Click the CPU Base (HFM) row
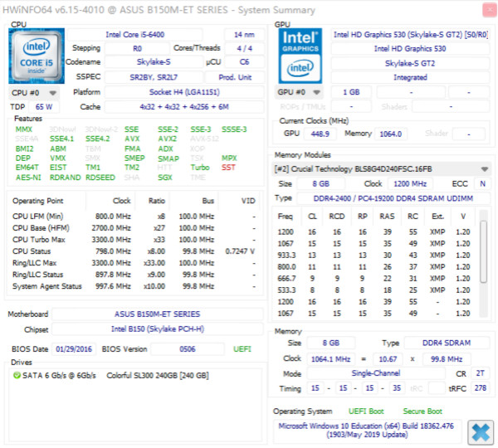498x448 pixels. pyautogui.click(x=134, y=228)
